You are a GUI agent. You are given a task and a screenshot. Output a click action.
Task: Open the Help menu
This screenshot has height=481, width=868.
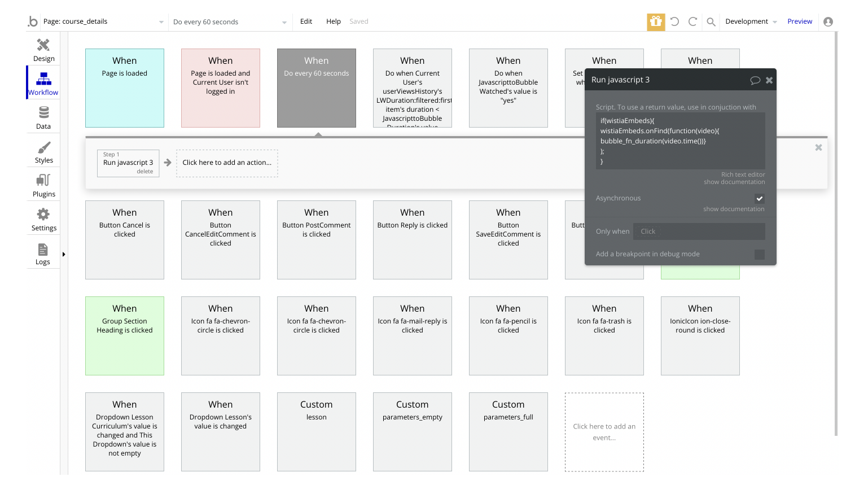click(334, 21)
